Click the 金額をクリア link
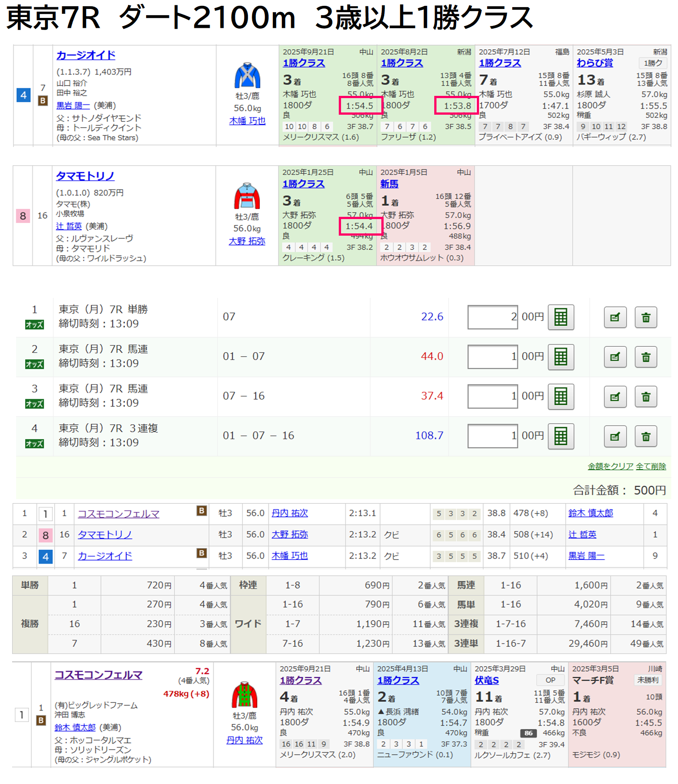Screen dimensions: 678x784 (x=610, y=466)
